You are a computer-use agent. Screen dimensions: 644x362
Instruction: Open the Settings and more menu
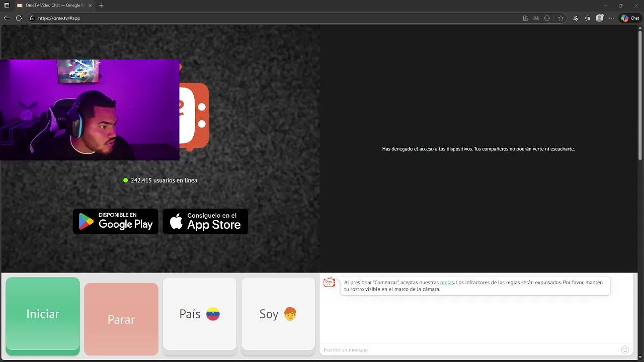[x=611, y=18]
